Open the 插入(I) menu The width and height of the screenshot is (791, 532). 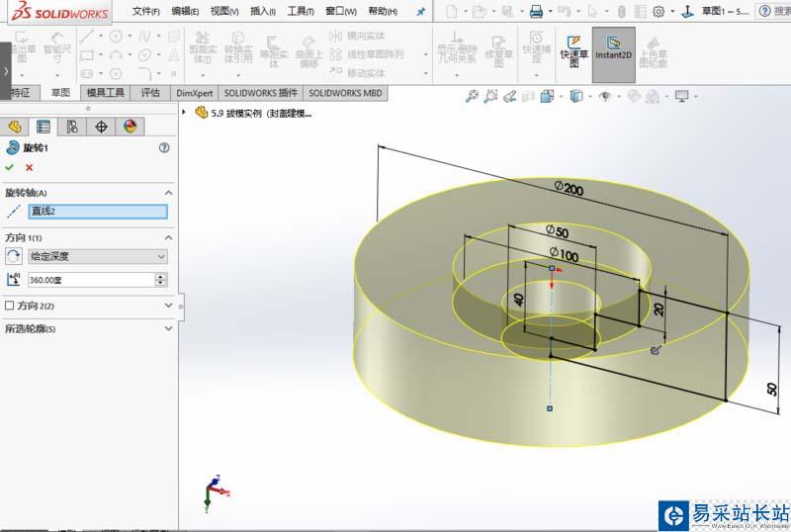263,11
